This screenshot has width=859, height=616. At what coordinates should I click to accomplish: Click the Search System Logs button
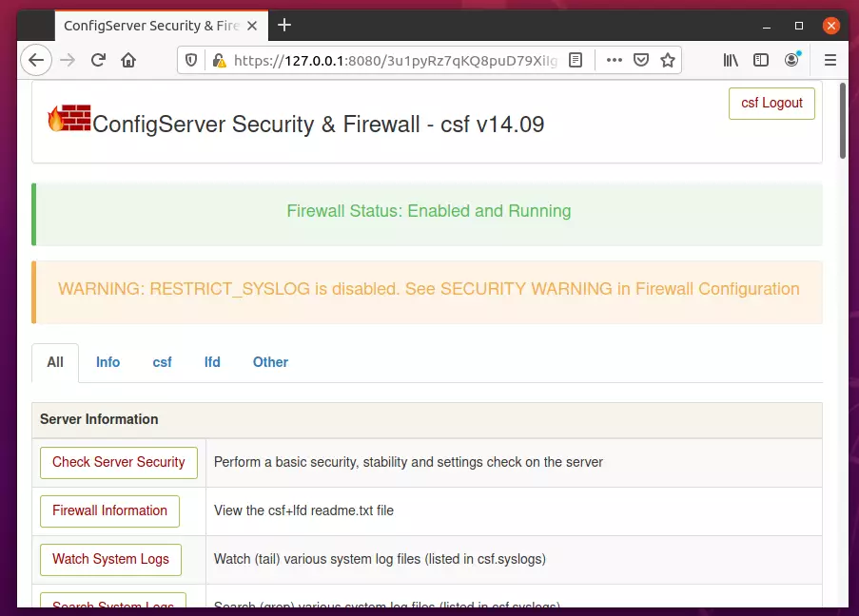click(x=113, y=601)
